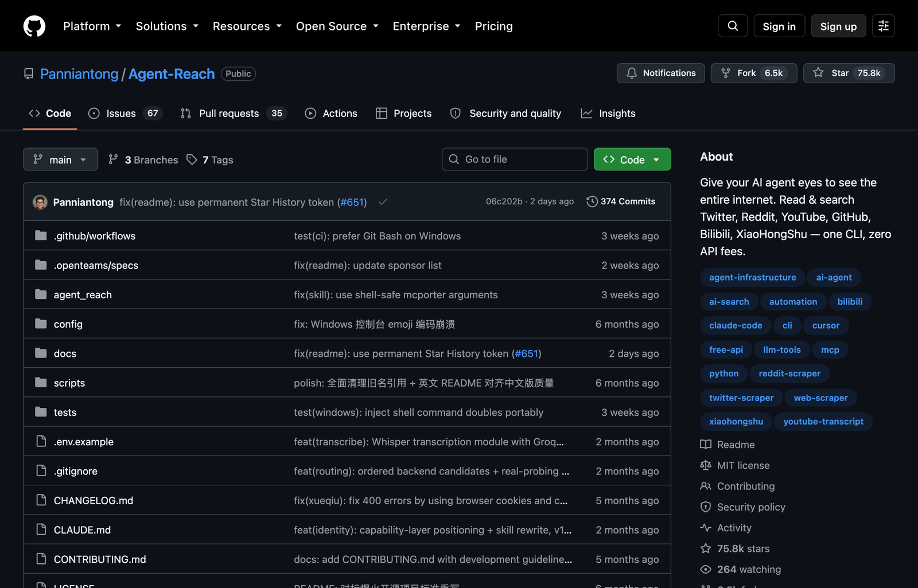Click the Security policy shield icon
The image size is (918, 588).
pos(706,507)
